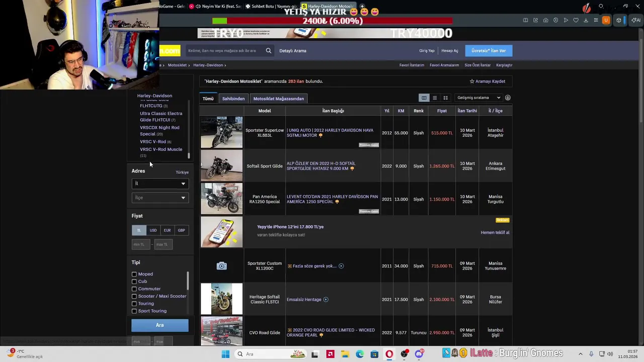Select the Sahibinden tab
This screenshot has height=362, width=644.
[x=233, y=99]
